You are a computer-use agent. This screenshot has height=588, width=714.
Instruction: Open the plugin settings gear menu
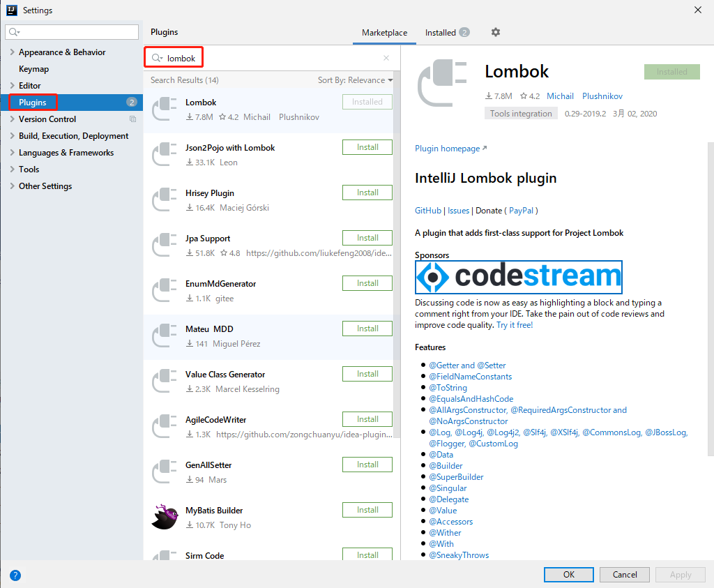(495, 32)
